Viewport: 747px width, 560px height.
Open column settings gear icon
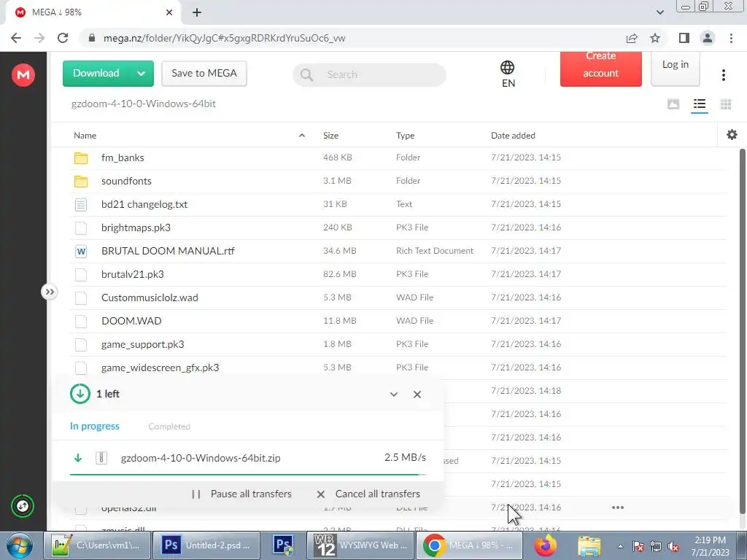point(732,135)
